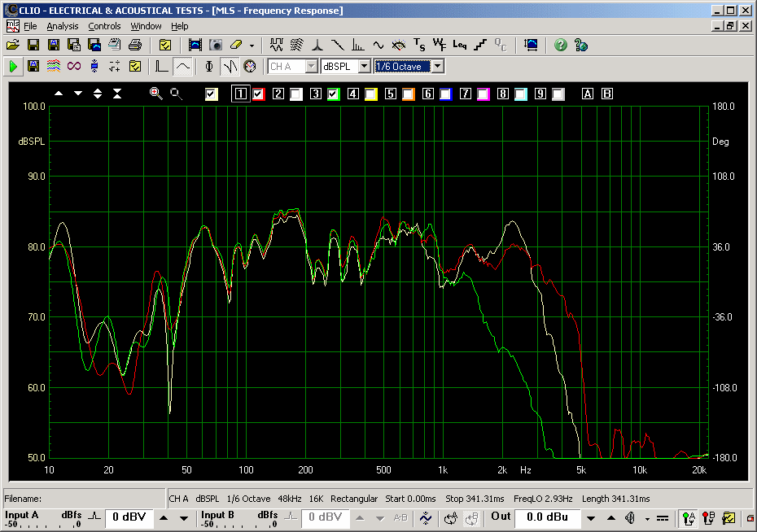The width and height of the screenshot is (757, 532).
Task: Click the WF waterfall analysis icon
Action: [440, 45]
